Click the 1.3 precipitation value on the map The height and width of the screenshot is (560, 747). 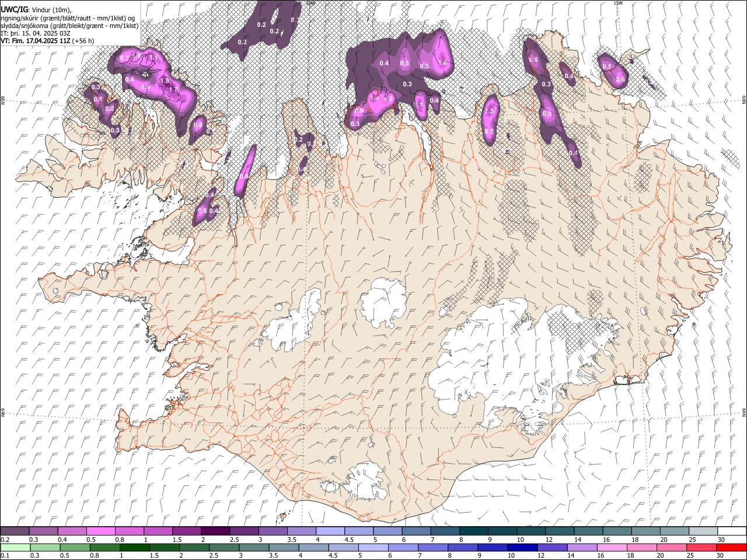[490, 111]
